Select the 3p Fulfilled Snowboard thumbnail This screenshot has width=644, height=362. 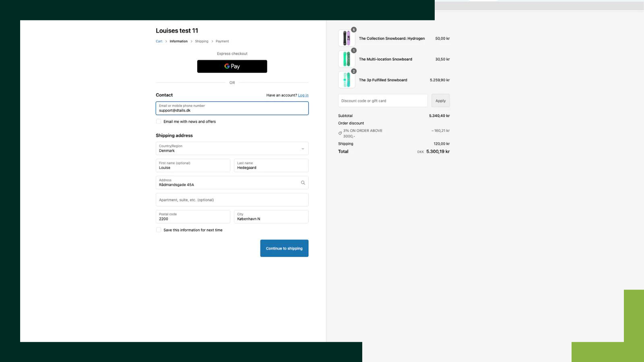tap(346, 80)
